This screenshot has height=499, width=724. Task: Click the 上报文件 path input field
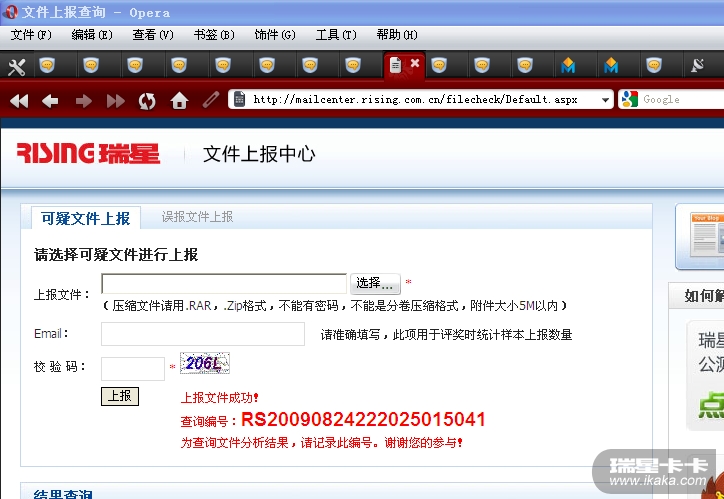(223, 283)
